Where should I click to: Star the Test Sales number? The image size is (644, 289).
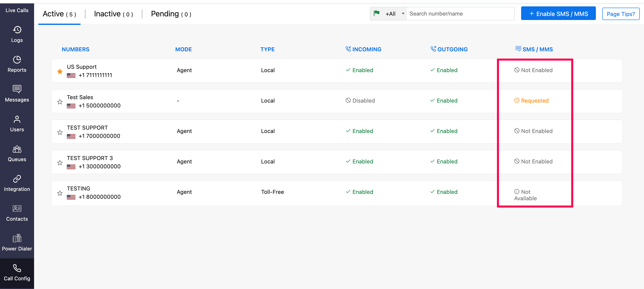(x=60, y=102)
